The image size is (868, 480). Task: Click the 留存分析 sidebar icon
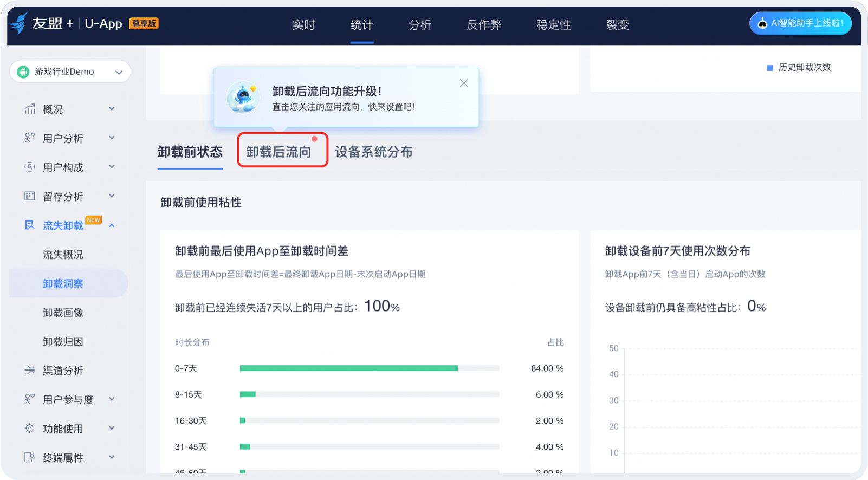click(x=30, y=196)
